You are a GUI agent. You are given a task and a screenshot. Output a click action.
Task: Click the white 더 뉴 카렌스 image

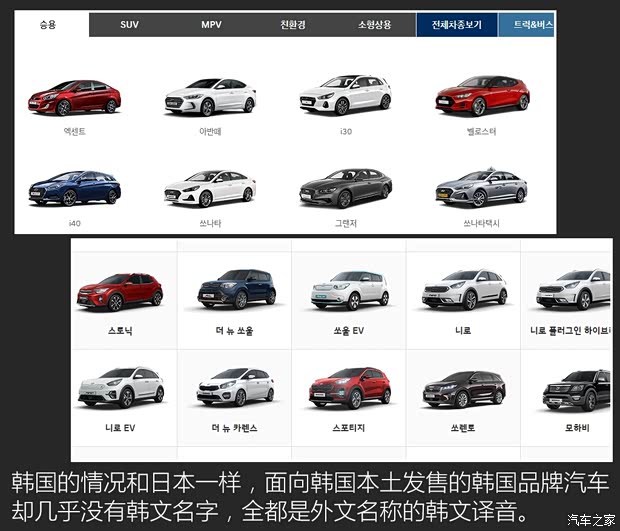(x=235, y=387)
